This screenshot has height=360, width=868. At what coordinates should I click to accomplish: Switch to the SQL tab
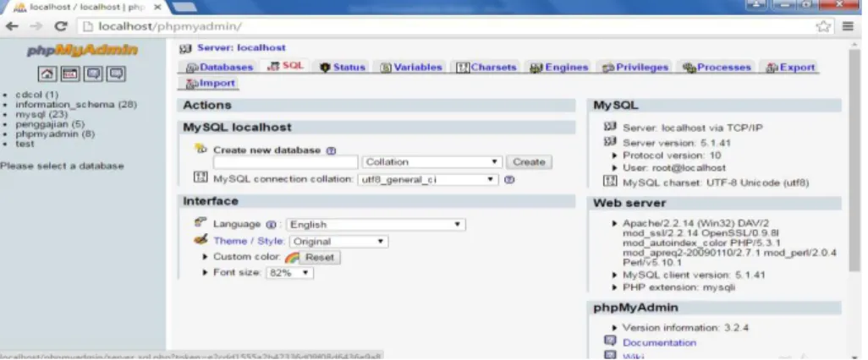click(x=286, y=66)
